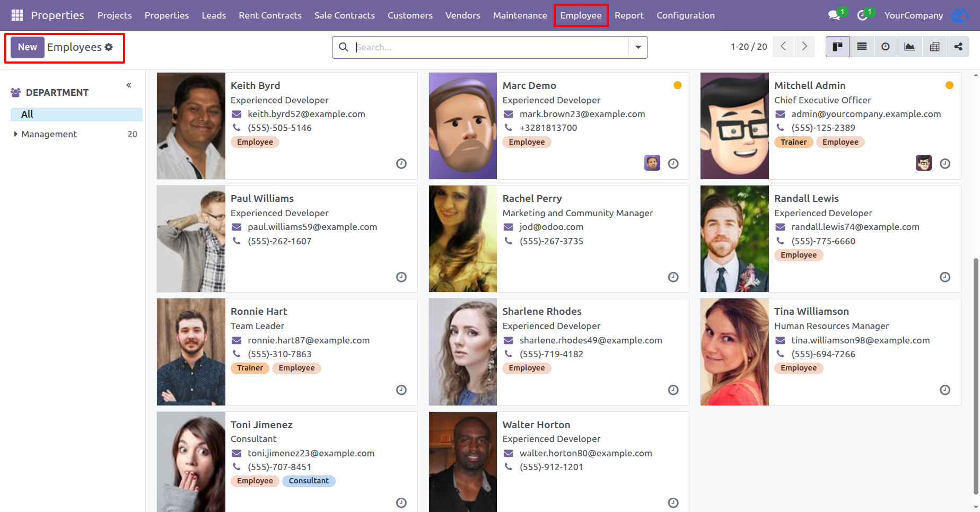Open the activities clock icon in the top bar
Image resolution: width=980 pixels, height=512 pixels.
pyautogui.click(x=862, y=15)
